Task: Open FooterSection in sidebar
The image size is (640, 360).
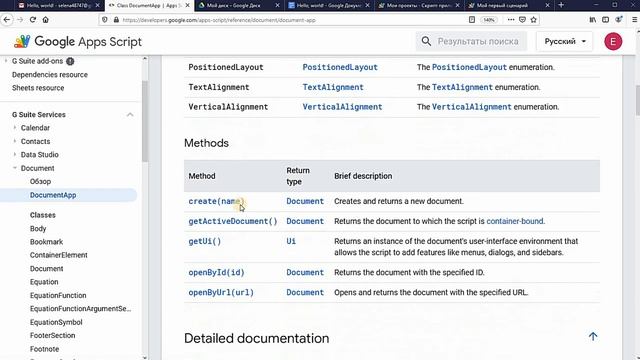Action: point(53,336)
